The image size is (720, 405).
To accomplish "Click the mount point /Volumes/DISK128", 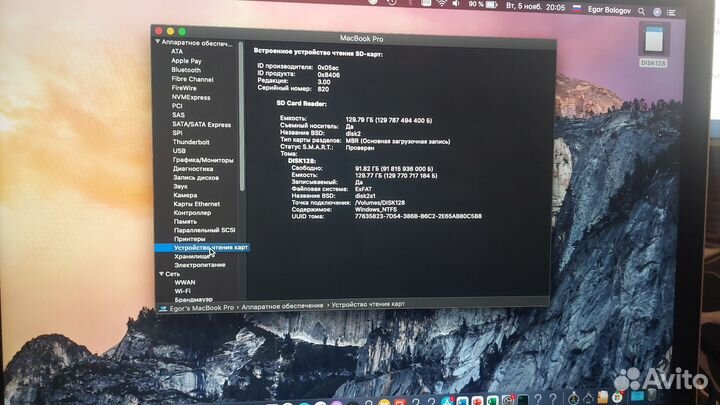I will 380,202.
